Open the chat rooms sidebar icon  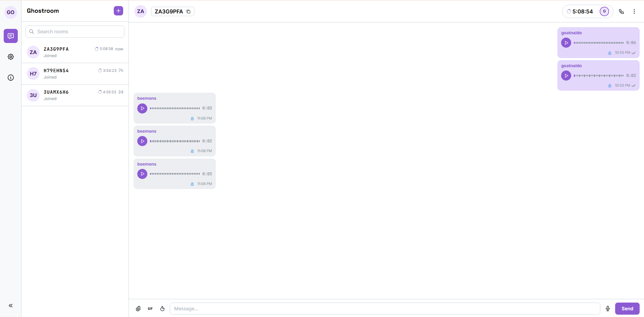11,36
